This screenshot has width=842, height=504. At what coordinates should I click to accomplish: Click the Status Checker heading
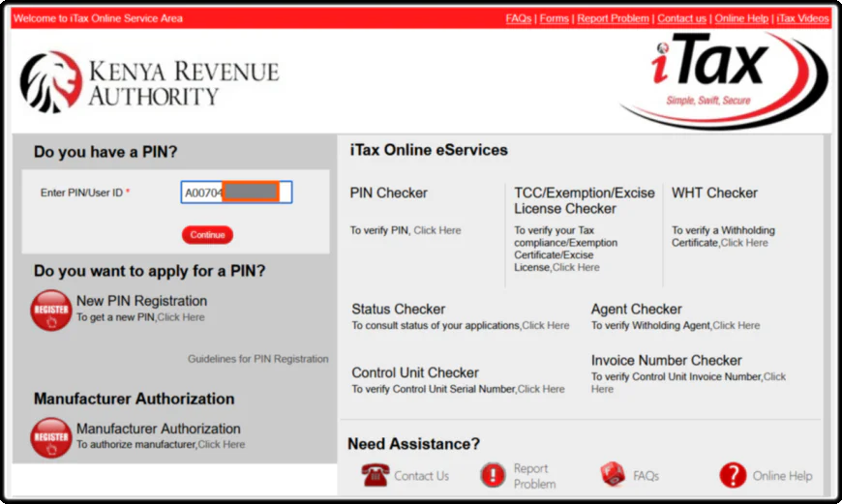[399, 310]
